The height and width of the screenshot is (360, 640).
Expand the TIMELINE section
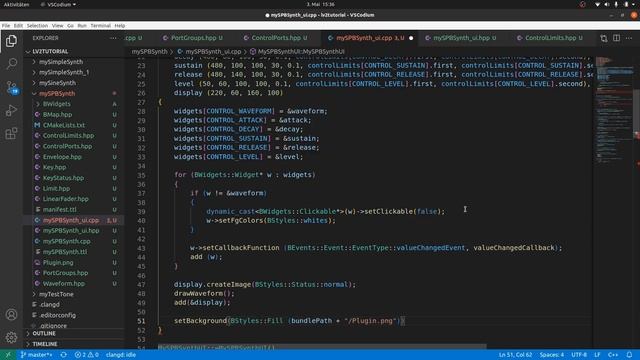pos(73,344)
